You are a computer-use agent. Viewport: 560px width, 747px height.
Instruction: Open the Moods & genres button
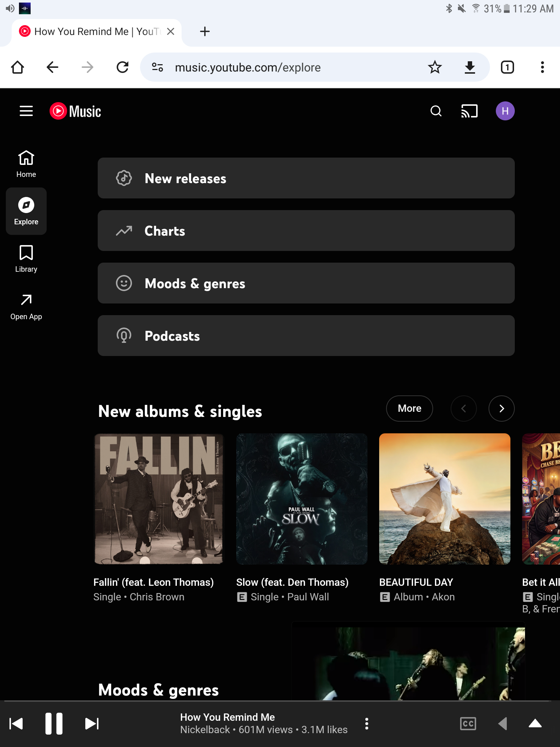pyautogui.click(x=306, y=283)
